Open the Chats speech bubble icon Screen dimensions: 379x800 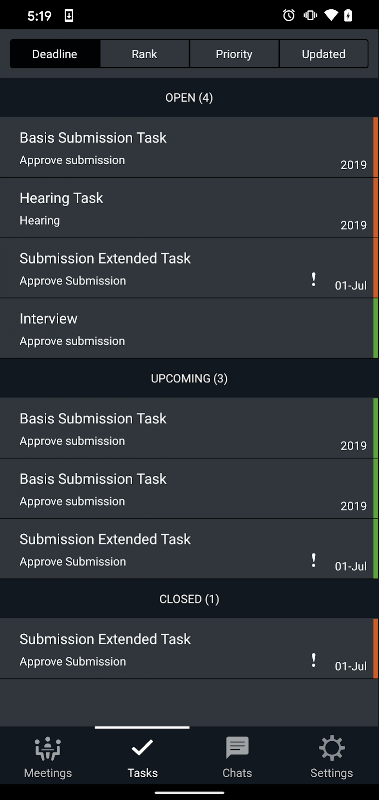pos(237,748)
